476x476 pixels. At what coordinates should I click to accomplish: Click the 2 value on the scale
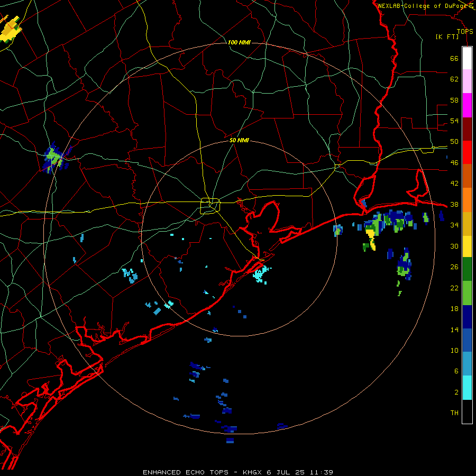(x=456, y=392)
